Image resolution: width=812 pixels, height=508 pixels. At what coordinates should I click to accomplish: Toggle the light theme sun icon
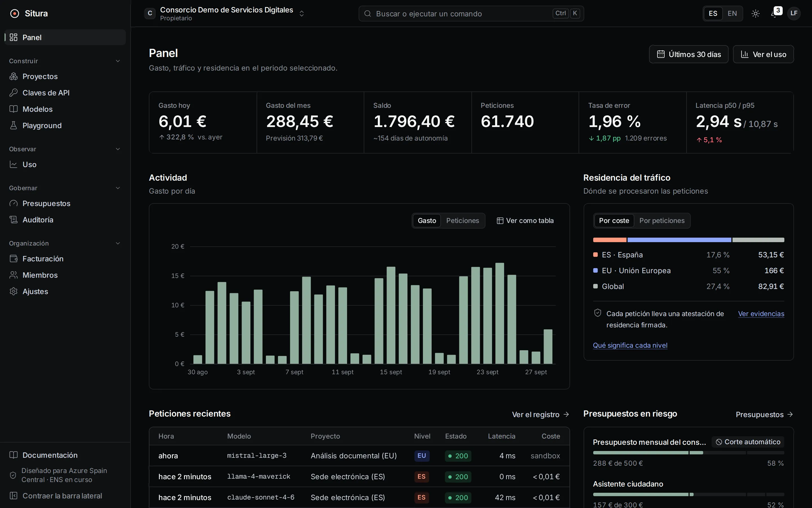point(756,14)
